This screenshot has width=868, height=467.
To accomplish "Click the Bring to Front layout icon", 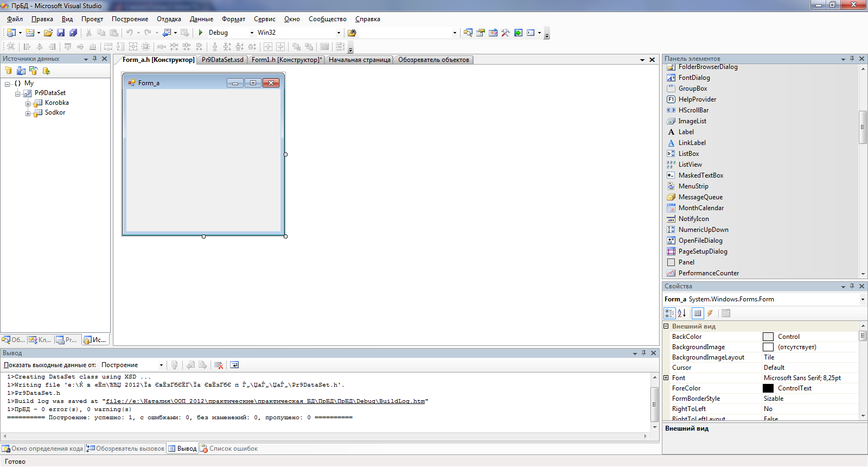I will tap(296, 47).
